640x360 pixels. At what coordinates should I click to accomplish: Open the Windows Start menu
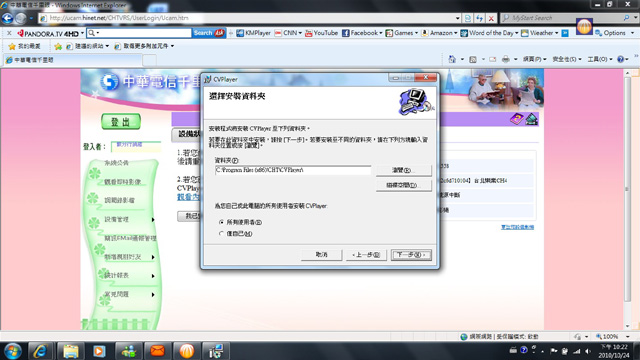pos(12,351)
